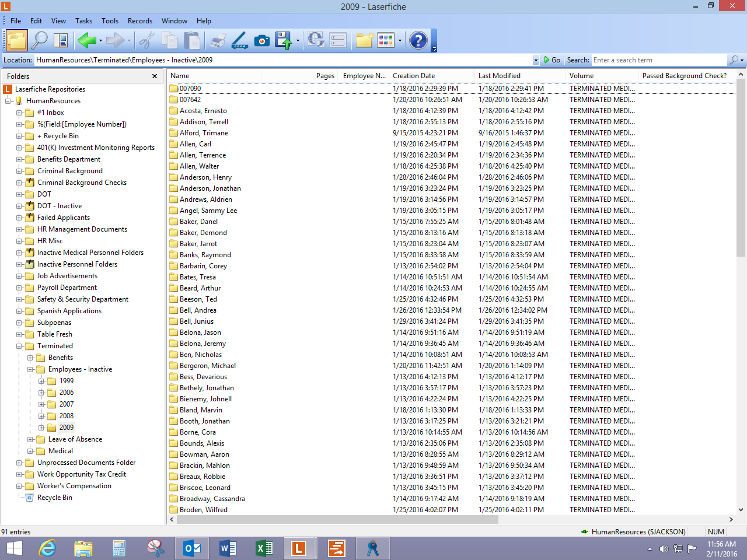Click the import floppy disk icon

tap(283, 40)
